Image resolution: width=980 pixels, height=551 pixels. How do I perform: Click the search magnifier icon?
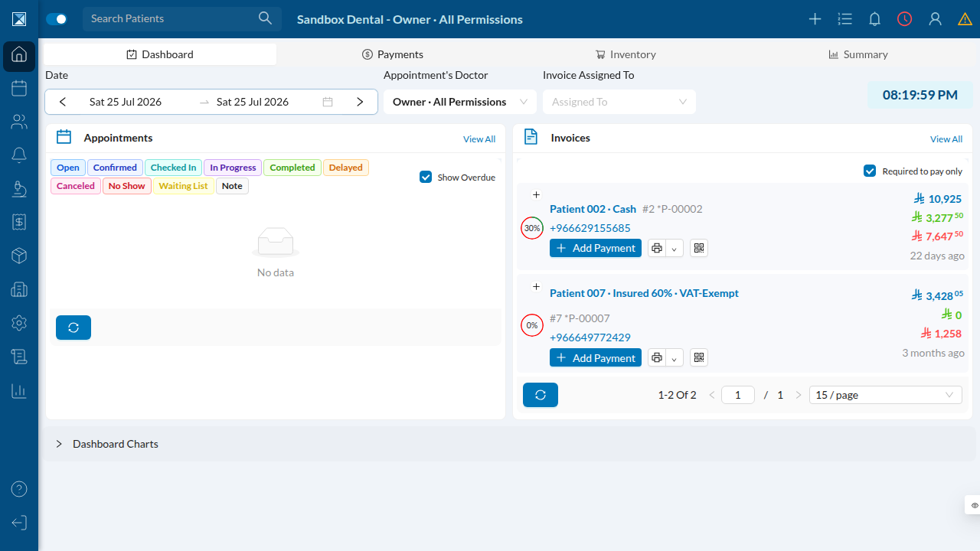tap(265, 18)
